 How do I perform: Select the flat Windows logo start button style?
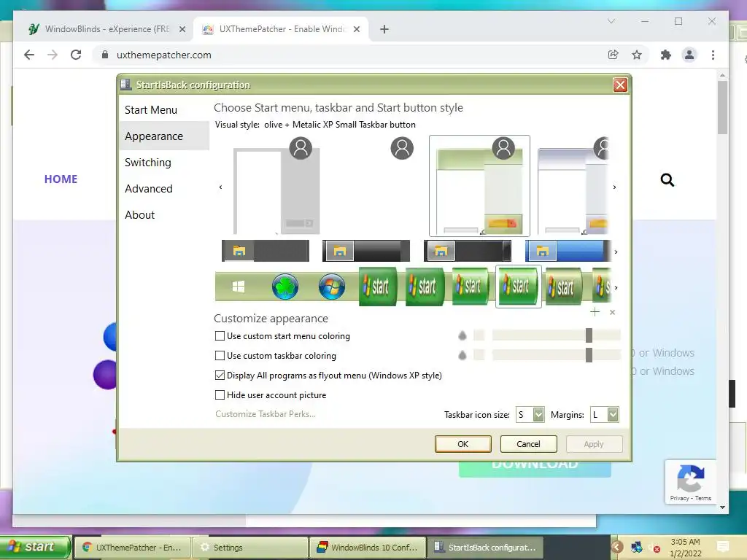[239, 287]
